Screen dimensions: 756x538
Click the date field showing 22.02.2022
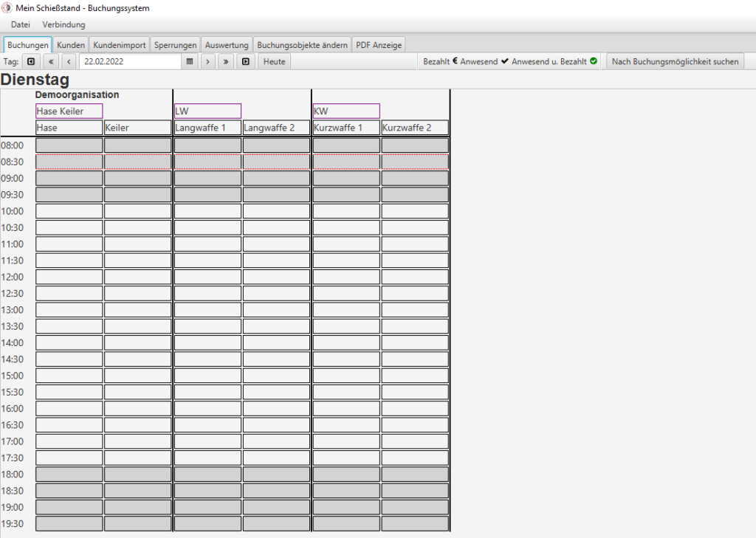[x=130, y=62]
